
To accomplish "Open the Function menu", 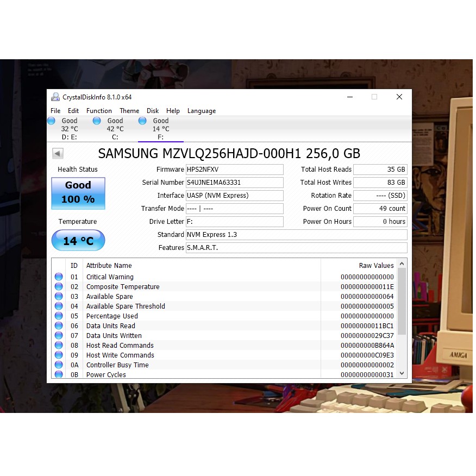I will tap(99, 110).
